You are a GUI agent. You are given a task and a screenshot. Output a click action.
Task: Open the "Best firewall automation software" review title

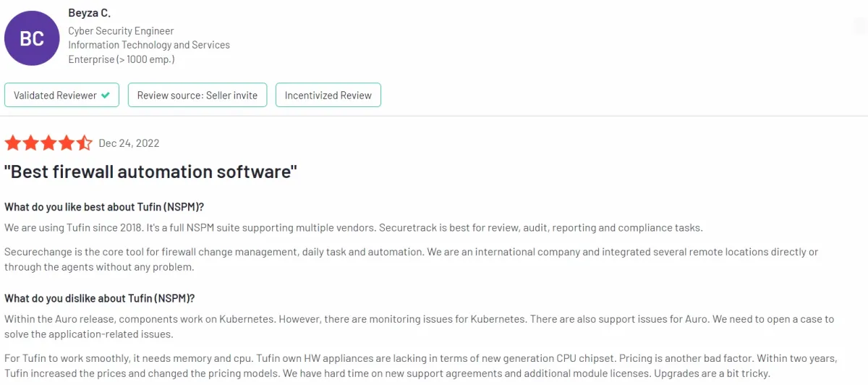click(150, 172)
